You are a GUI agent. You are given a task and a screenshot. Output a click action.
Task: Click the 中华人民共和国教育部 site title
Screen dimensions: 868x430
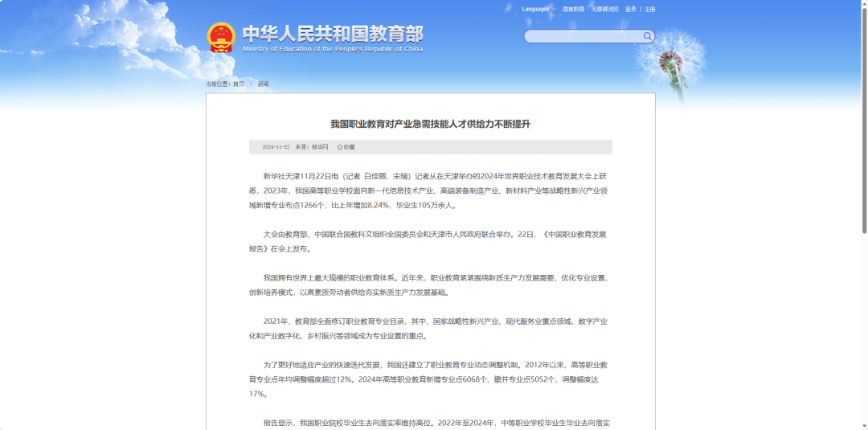pyautogui.click(x=333, y=34)
